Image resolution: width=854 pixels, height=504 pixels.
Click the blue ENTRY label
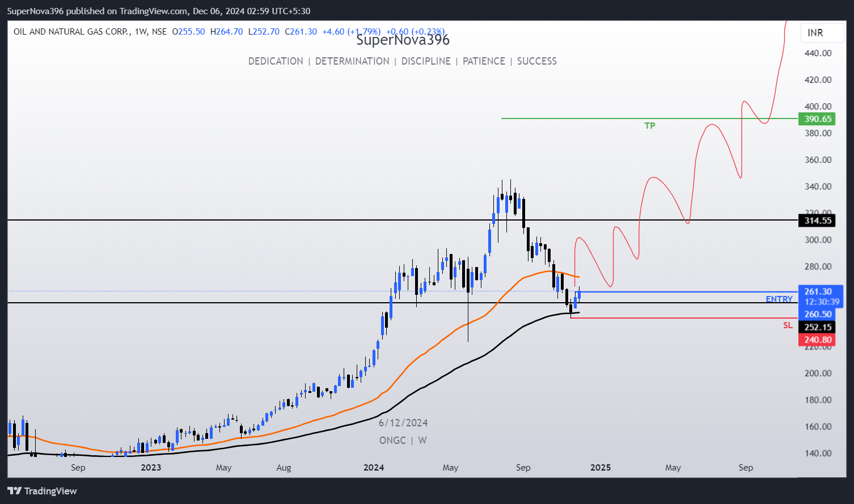[x=779, y=299]
